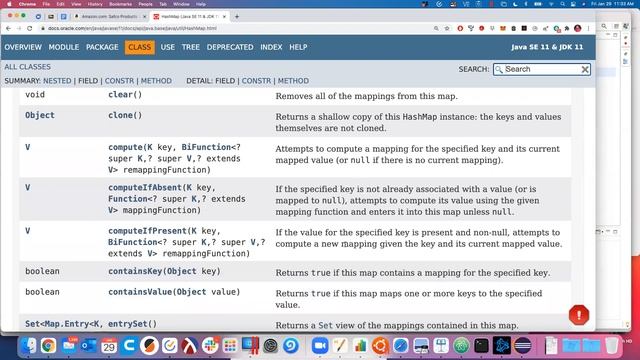Open Object return type link

pyautogui.click(x=40, y=116)
